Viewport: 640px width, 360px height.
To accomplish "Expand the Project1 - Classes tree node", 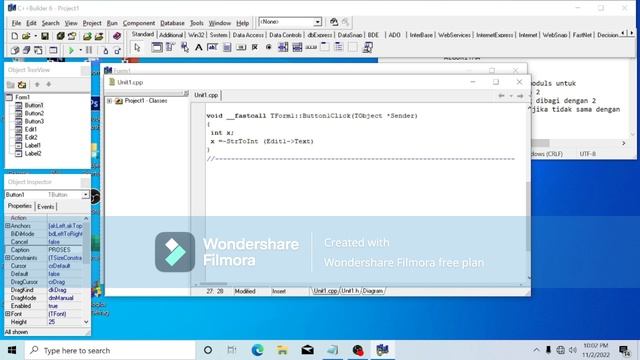I will (x=109, y=101).
